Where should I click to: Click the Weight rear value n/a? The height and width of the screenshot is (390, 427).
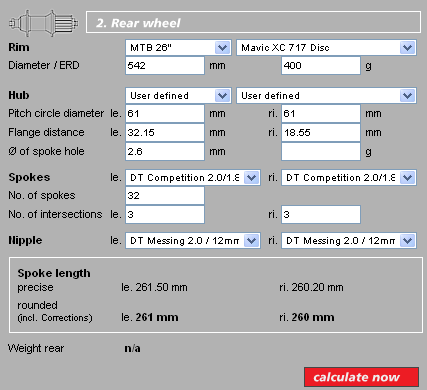(x=132, y=348)
